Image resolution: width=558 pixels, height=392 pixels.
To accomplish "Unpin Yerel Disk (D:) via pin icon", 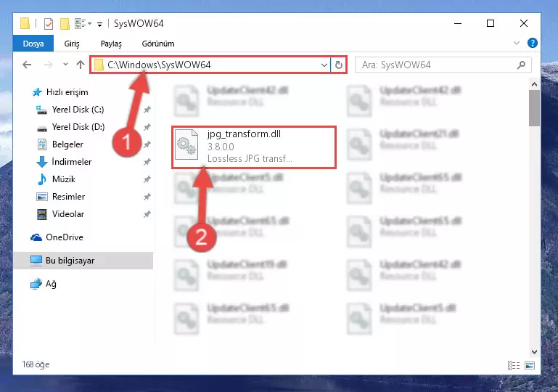I will 147,127.
